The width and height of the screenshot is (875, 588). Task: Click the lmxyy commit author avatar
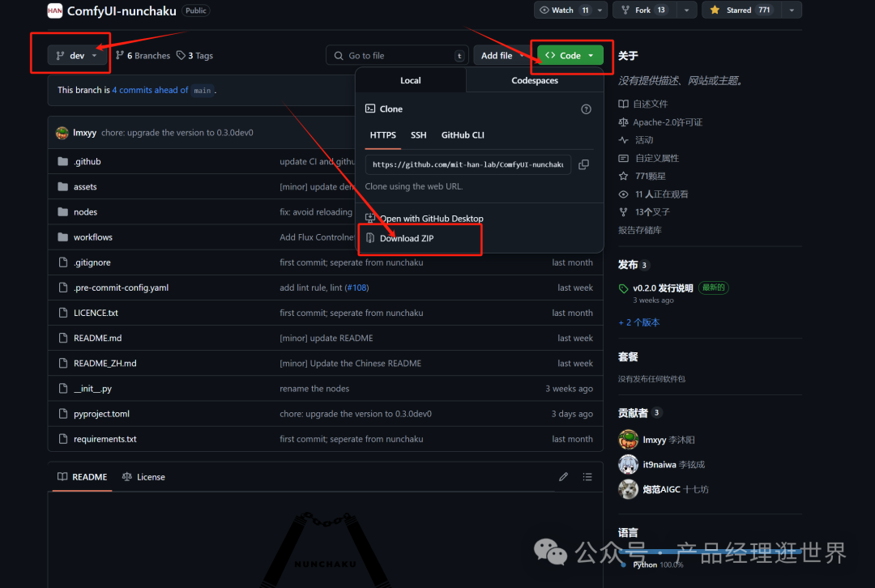pyautogui.click(x=62, y=133)
